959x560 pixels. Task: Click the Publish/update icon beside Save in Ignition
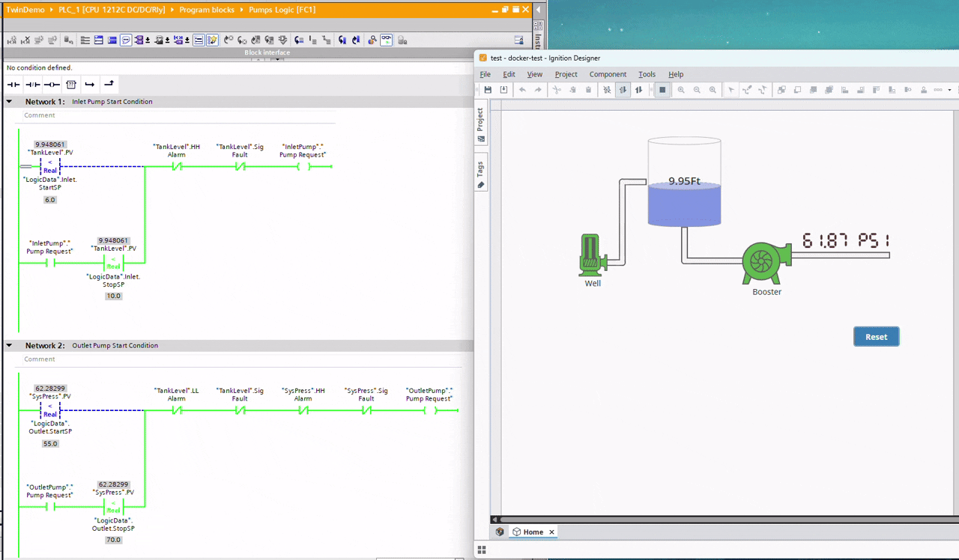(503, 90)
